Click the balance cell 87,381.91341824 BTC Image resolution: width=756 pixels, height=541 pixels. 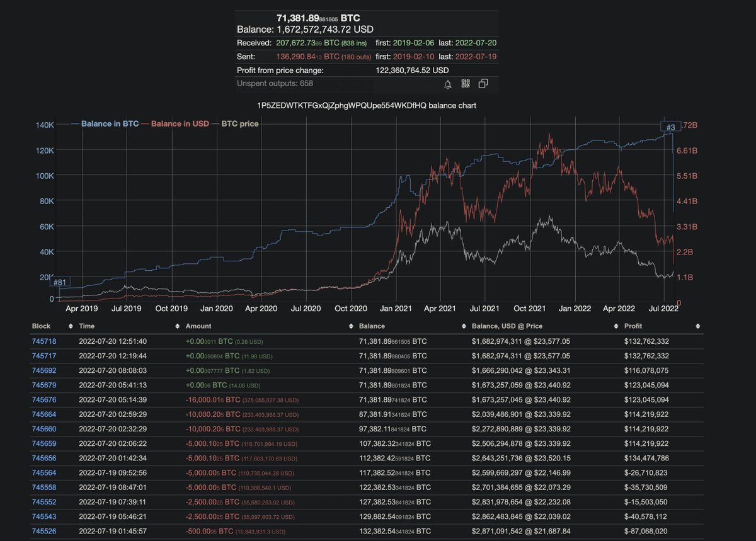(x=392, y=414)
